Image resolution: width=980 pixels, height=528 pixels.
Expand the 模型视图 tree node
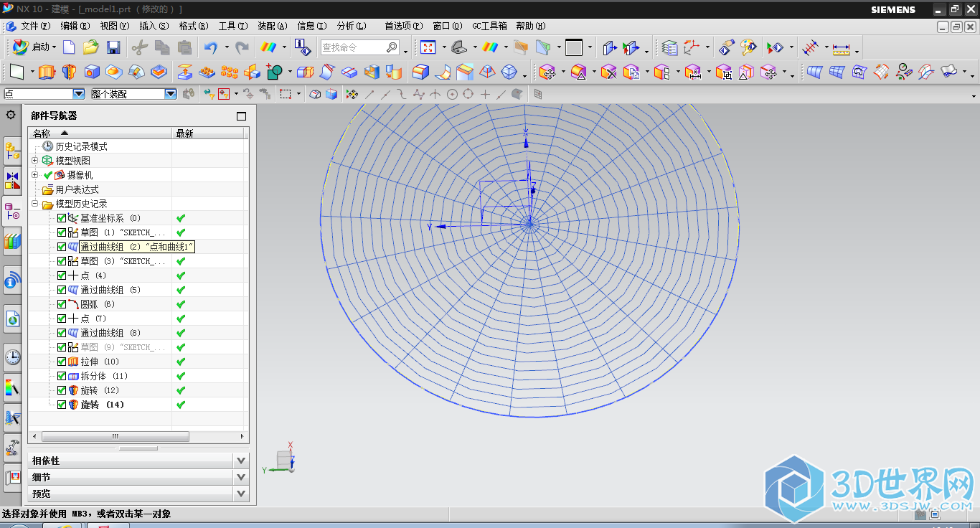35,161
